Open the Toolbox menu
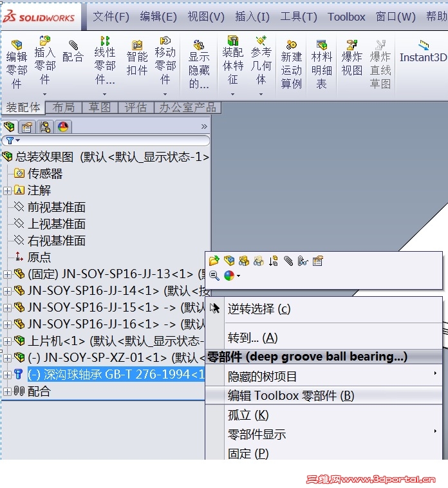 click(346, 17)
